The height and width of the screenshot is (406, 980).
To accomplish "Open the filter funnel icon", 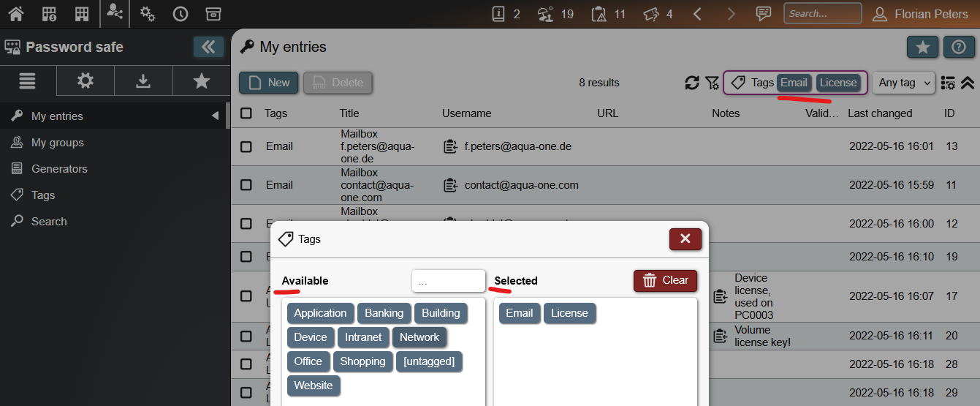I will 712,83.
